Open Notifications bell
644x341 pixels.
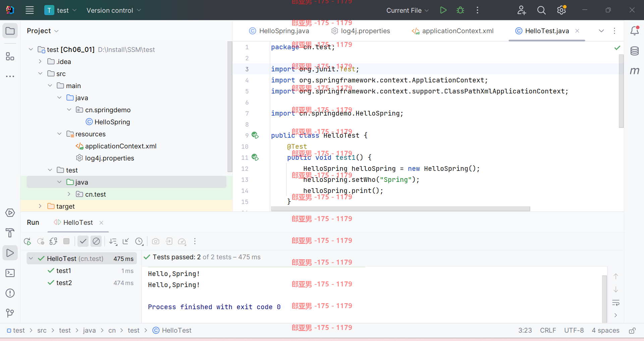click(x=635, y=31)
